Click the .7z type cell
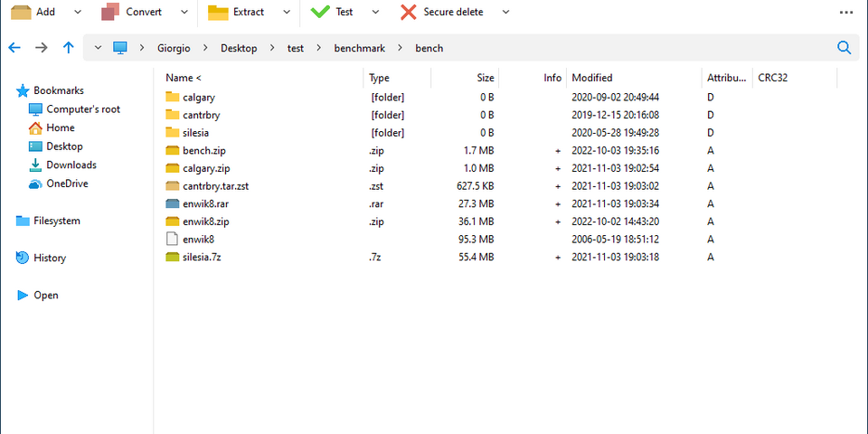The height and width of the screenshot is (434, 868). pyautogui.click(x=375, y=257)
